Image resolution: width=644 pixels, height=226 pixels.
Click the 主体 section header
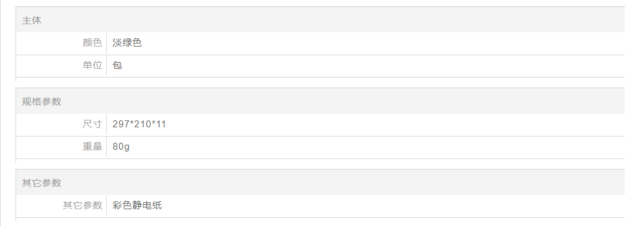tap(32, 20)
